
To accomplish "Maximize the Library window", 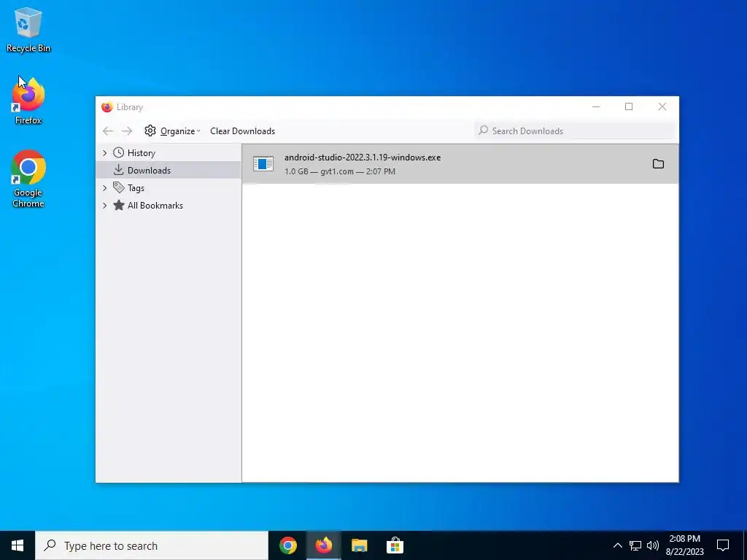I will pyautogui.click(x=629, y=106).
